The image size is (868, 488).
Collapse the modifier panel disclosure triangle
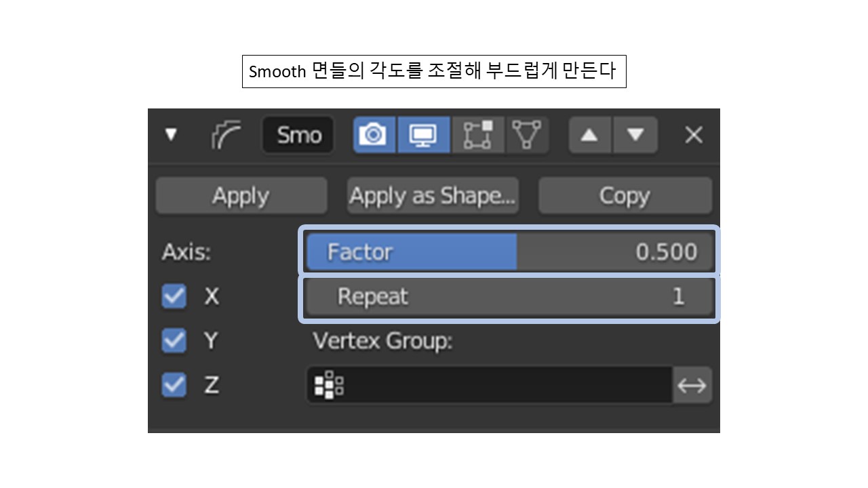[x=172, y=134]
